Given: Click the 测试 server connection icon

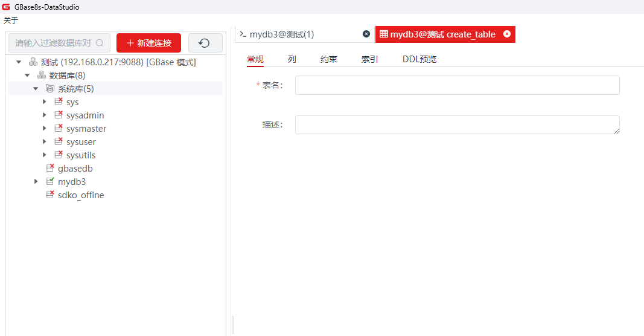Looking at the screenshot, I should pyautogui.click(x=33, y=62).
